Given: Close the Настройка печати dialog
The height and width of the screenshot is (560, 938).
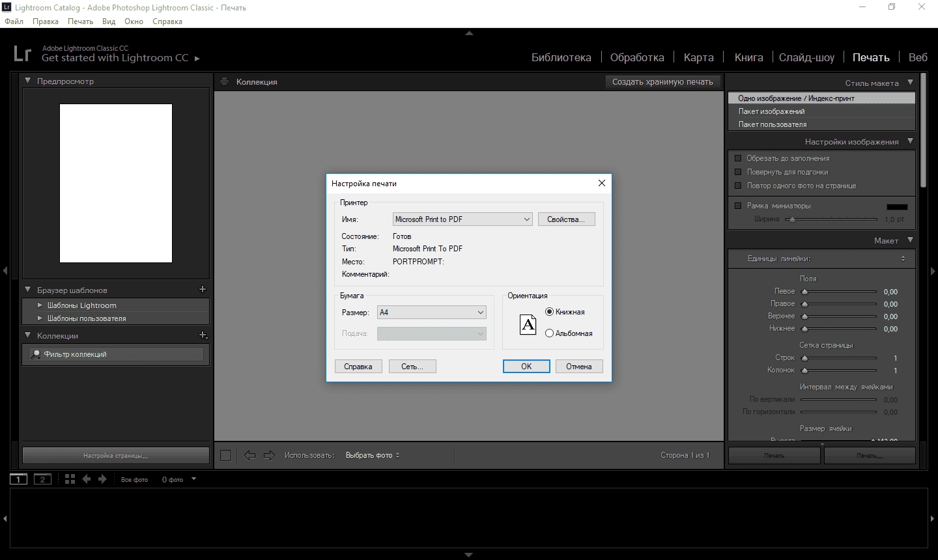Looking at the screenshot, I should click(x=602, y=183).
